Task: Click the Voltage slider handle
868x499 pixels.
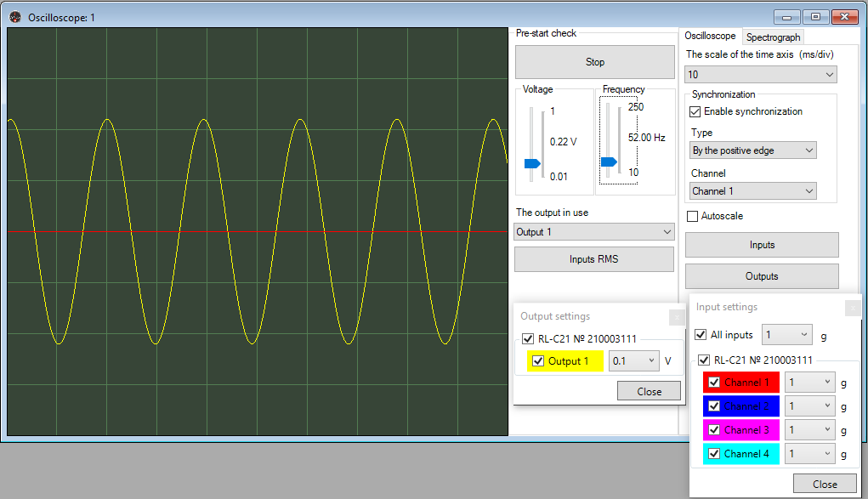Action: click(532, 163)
